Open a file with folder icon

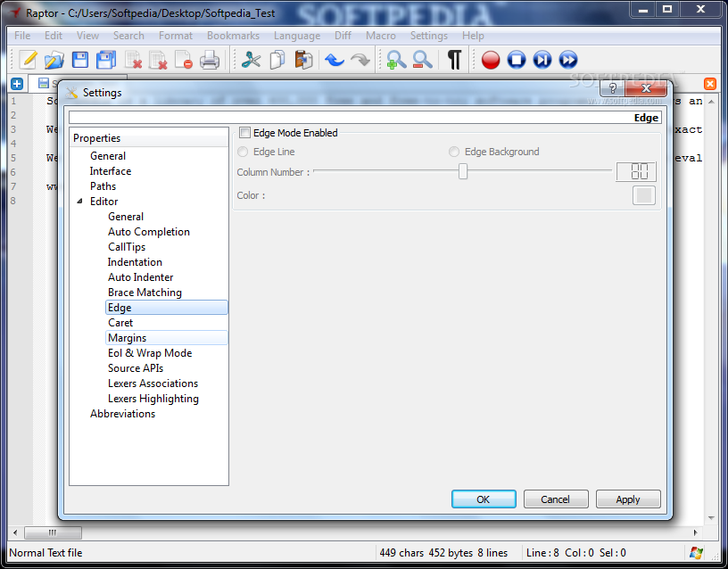coord(54,61)
